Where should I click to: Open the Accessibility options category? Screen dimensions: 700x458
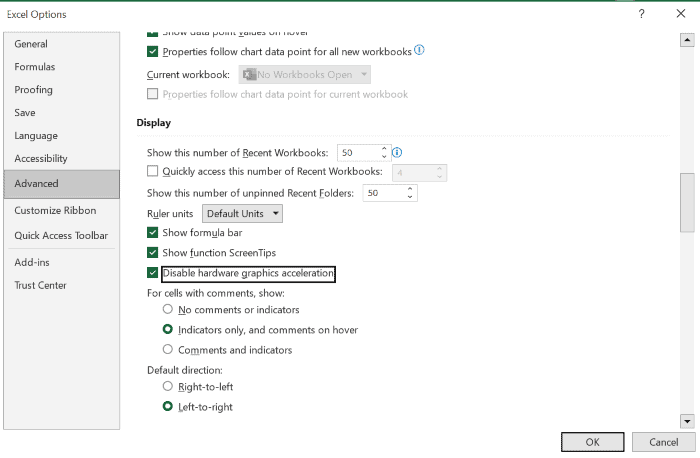(62, 158)
